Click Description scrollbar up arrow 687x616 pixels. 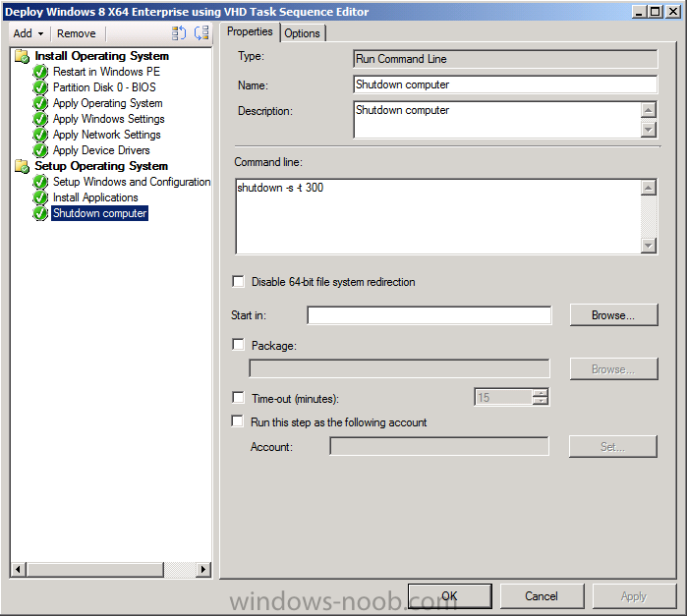point(649,109)
